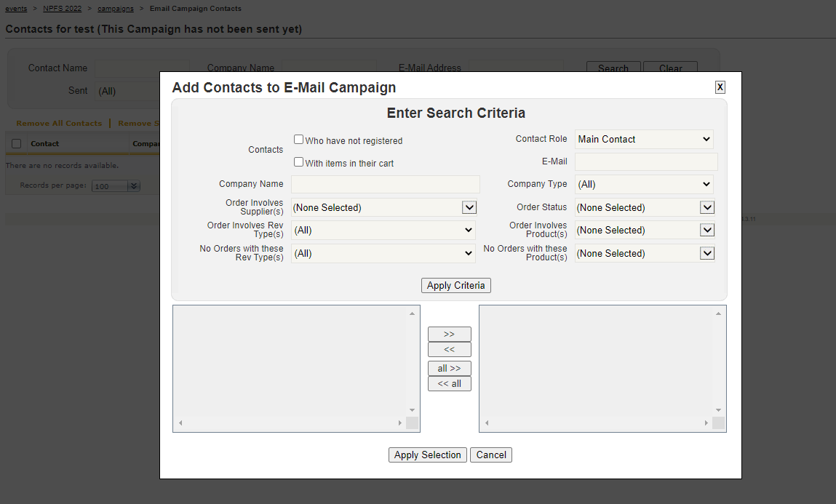Open the Contact Role dropdown
This screenshot has height=504, width=836.
coord(643,139)
